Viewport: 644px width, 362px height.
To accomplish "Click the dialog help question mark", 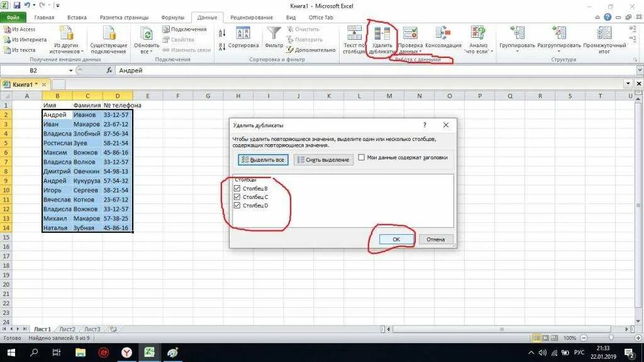I will (x=425, y=125).
